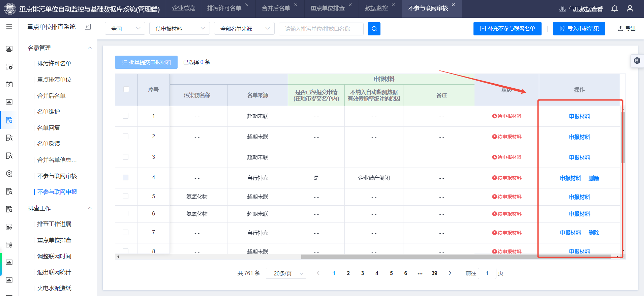Click the system logo emblem
The width and height of the screenshot is (644, 296).
pyautogui.click(x=10, y=8)
